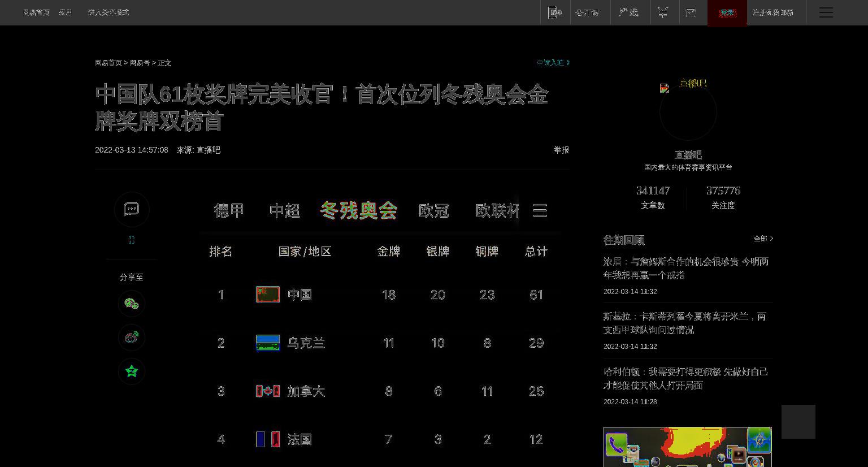Viewport: 868px width, 467px height.
Task: Go to 网易首页 in top bar
Action: click(x=36, y=12)
